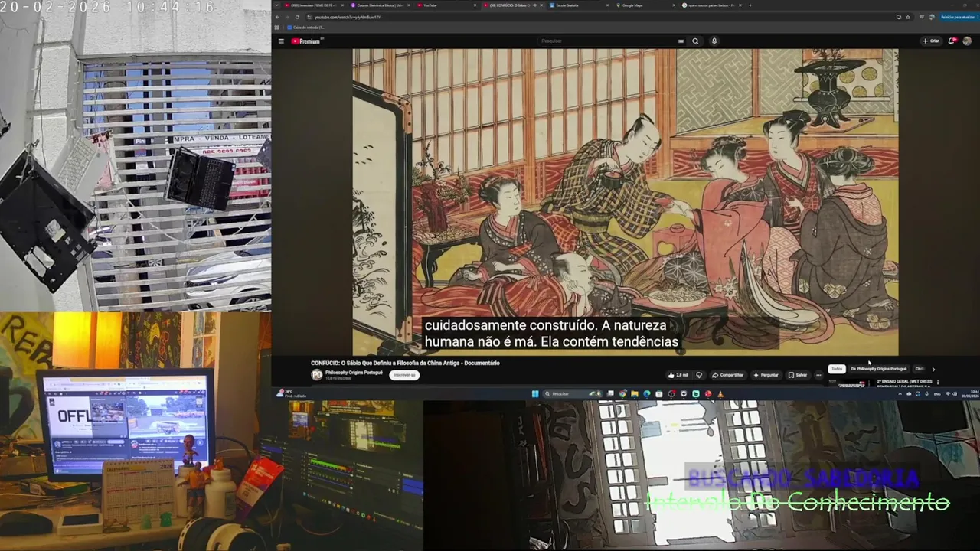Click the Perguntar ask button
The image size is (980, 551).
(x=766, y=375)
